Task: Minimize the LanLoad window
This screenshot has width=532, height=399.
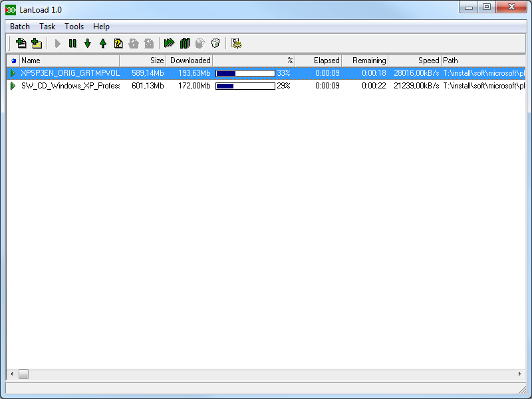Action: pos(469,7)
